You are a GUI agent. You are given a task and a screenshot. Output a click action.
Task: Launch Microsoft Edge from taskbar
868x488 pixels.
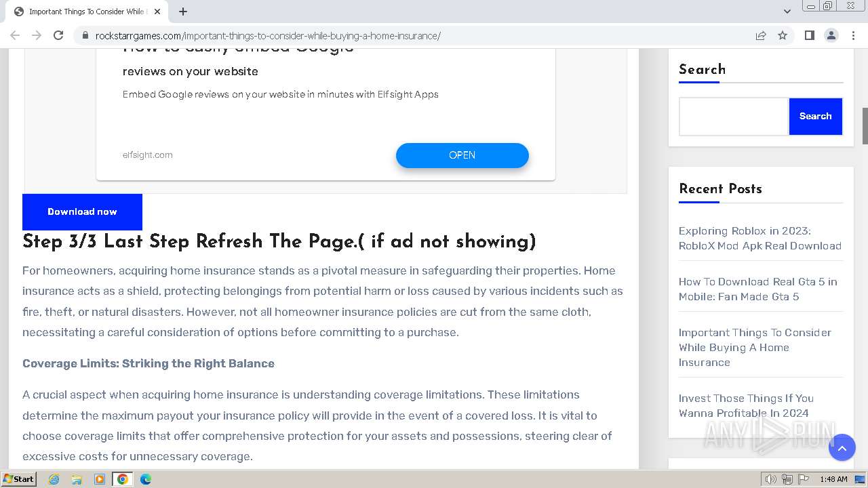[x=145, y=479]
